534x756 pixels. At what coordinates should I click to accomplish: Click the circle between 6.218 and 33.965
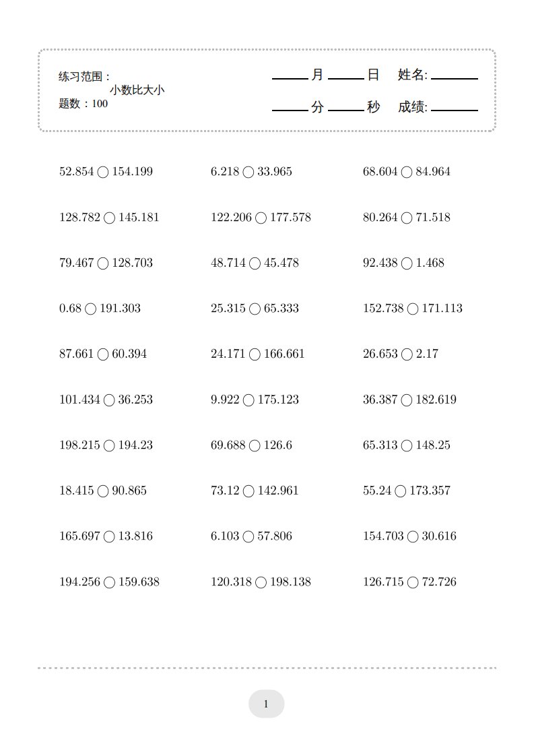(x=248, y=172)
